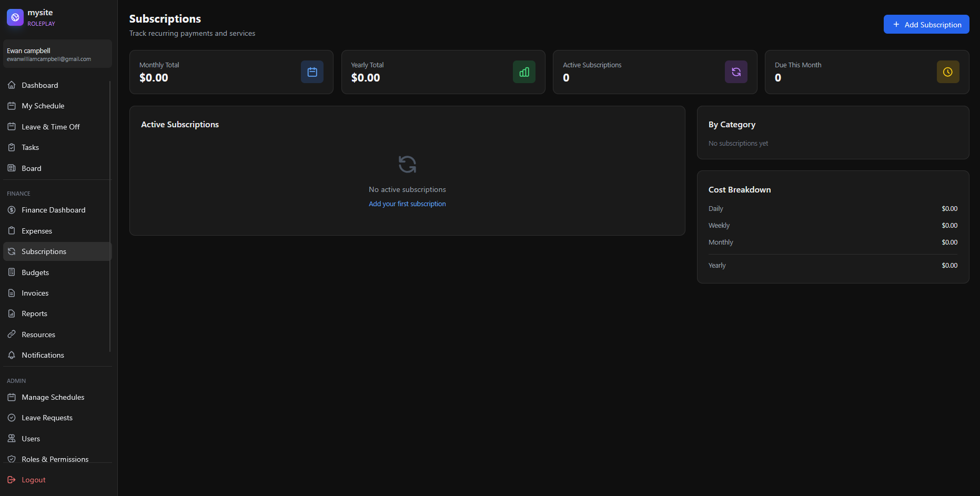Click the Monthly Total calendar icon

pos(312,72)
